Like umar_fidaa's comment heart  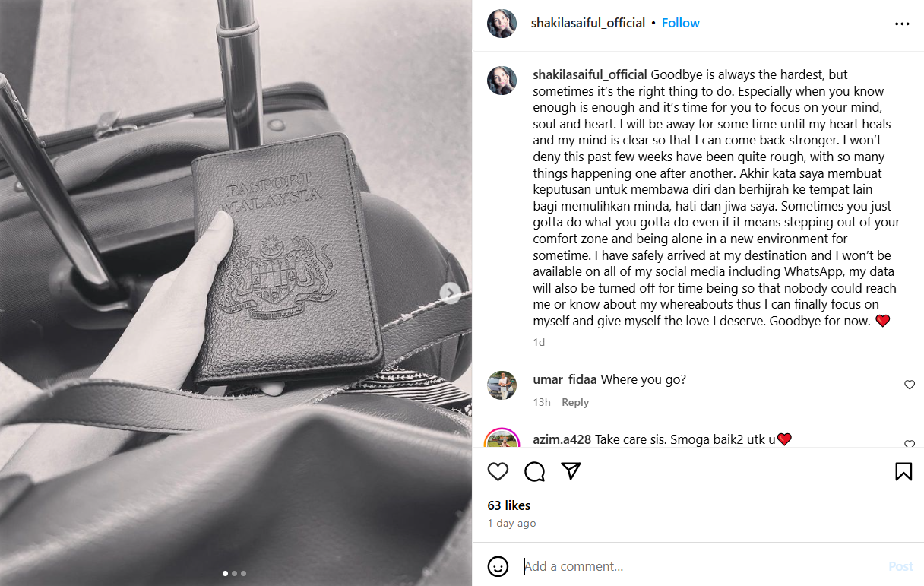pyautogui.click(x=910, y=385)
